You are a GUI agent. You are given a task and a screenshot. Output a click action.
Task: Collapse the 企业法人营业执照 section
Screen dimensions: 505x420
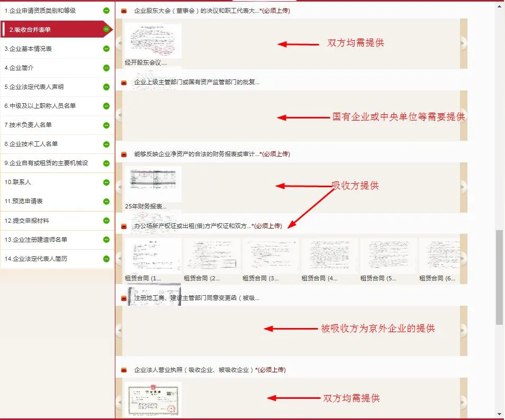click(x=124, y=370)
